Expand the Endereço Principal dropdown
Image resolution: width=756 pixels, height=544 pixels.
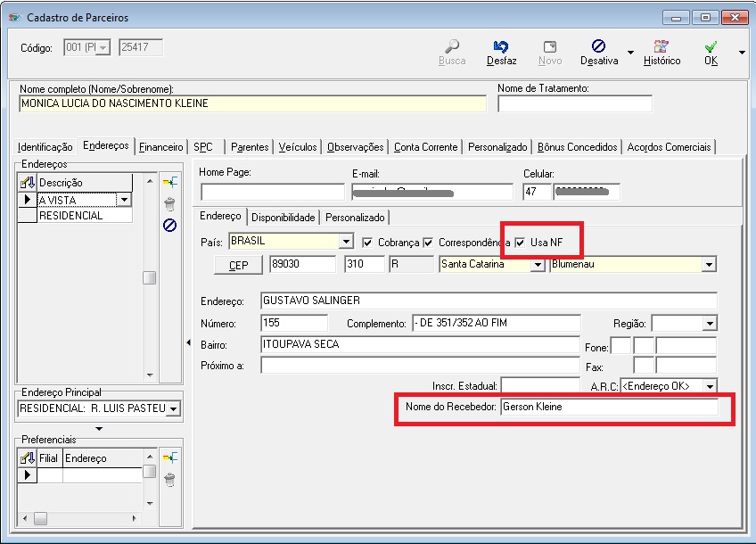(174, 409)
